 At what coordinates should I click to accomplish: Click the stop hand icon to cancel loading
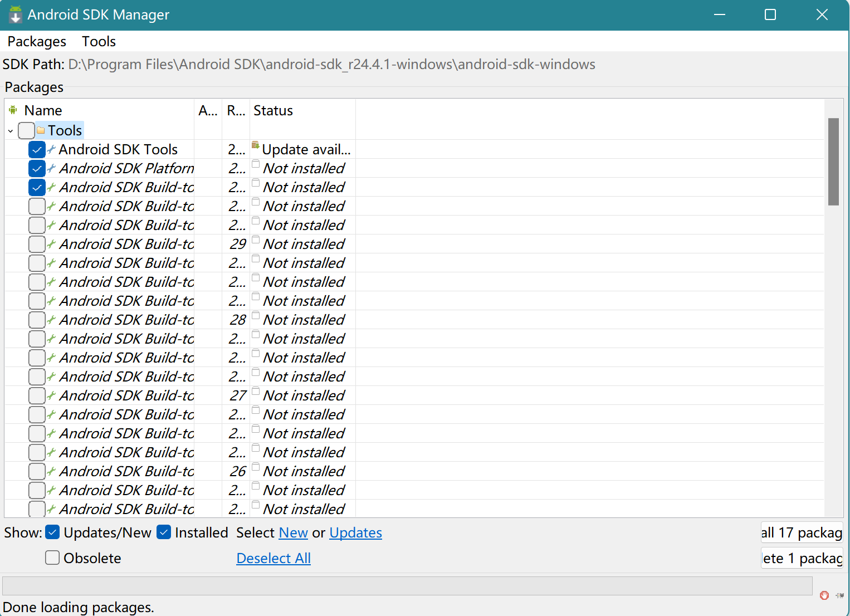(824, 595)
